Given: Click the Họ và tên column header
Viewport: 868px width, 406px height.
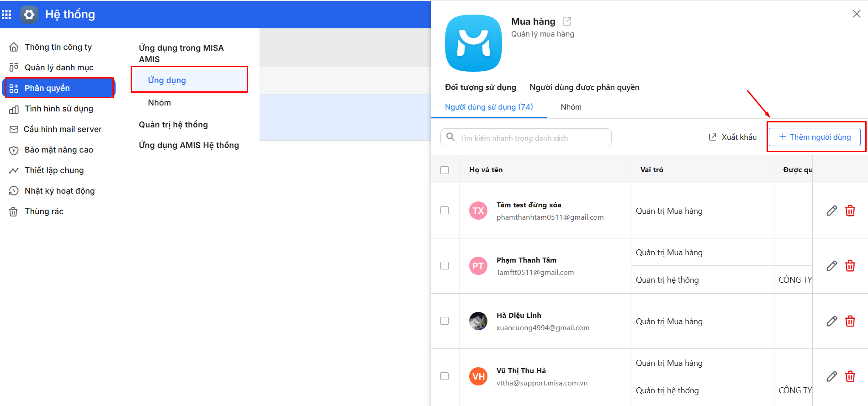Looking at the screenshot, I should tap(486, 169).
